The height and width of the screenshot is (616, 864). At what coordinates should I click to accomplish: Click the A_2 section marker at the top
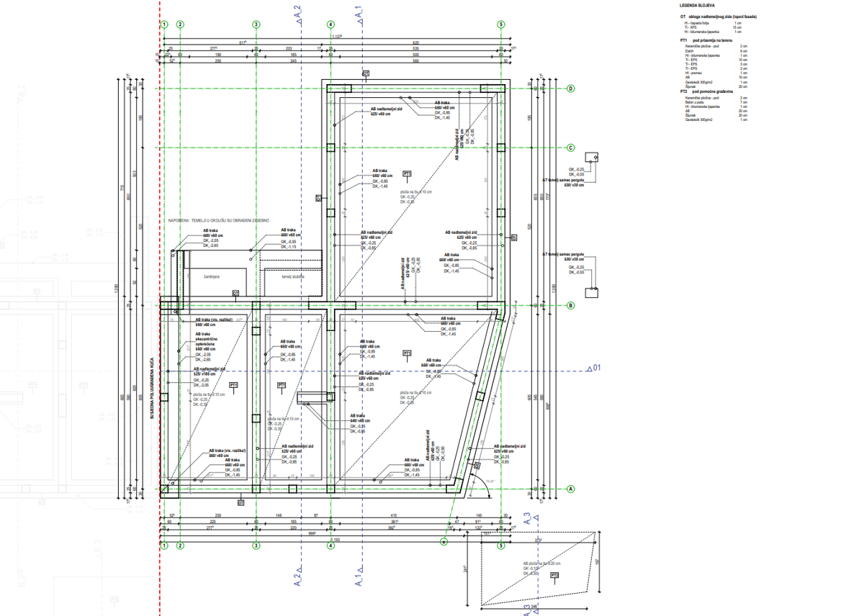(x=298, y=16)
